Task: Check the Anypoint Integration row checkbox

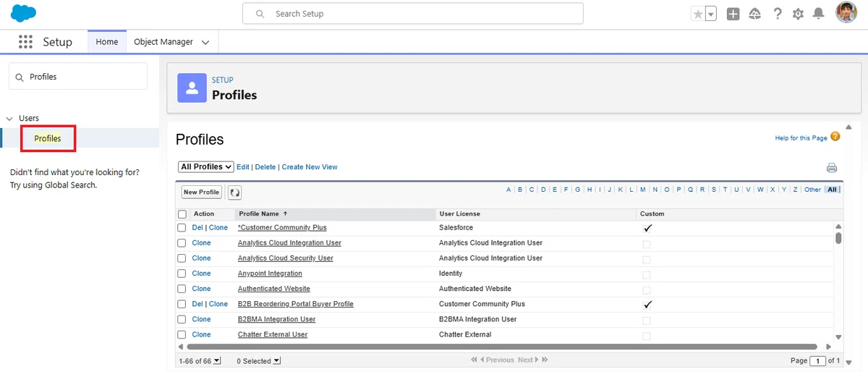Action: point(182,274)
